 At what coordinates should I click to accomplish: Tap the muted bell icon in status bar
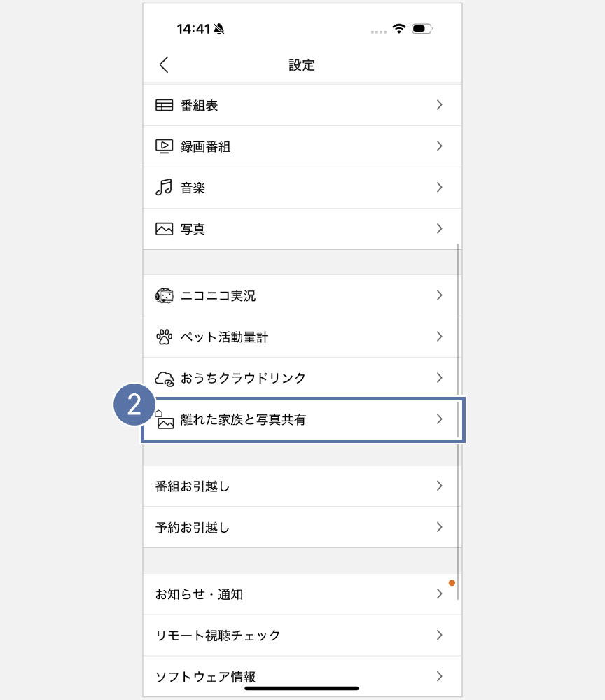coord(218,27)
